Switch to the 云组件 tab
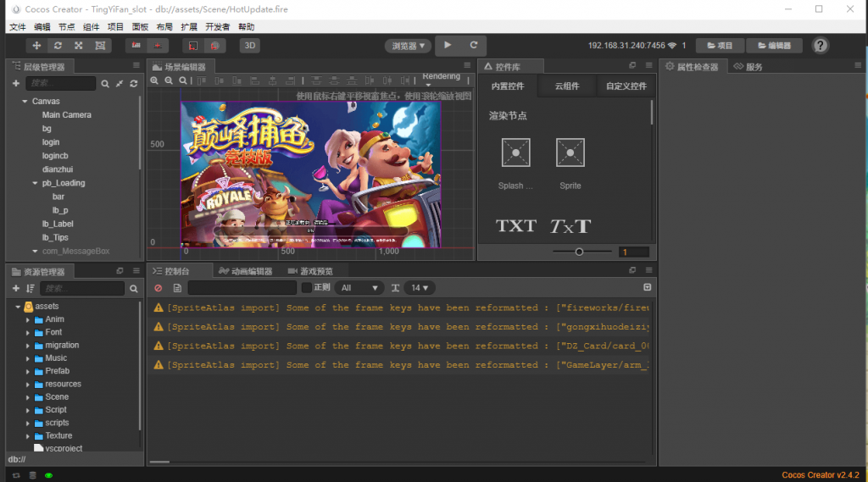Viewport: 868px width, 482px height. 567,86
